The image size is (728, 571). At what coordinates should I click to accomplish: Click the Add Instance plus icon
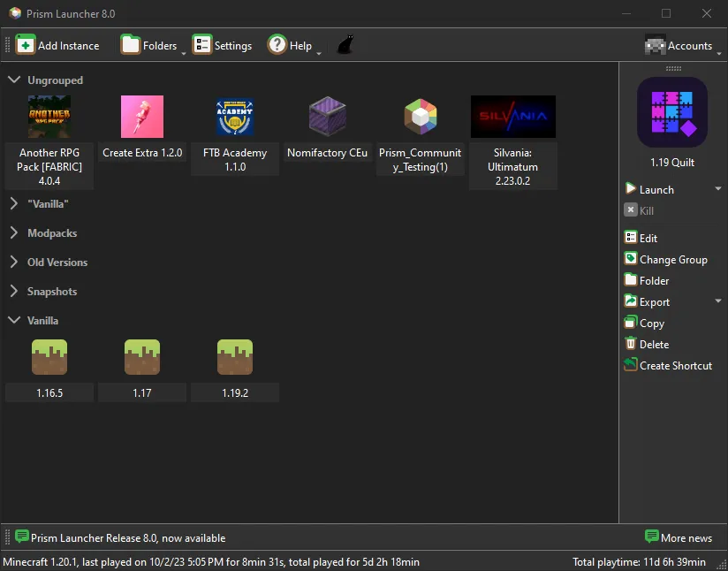click(x=26, y=45)
